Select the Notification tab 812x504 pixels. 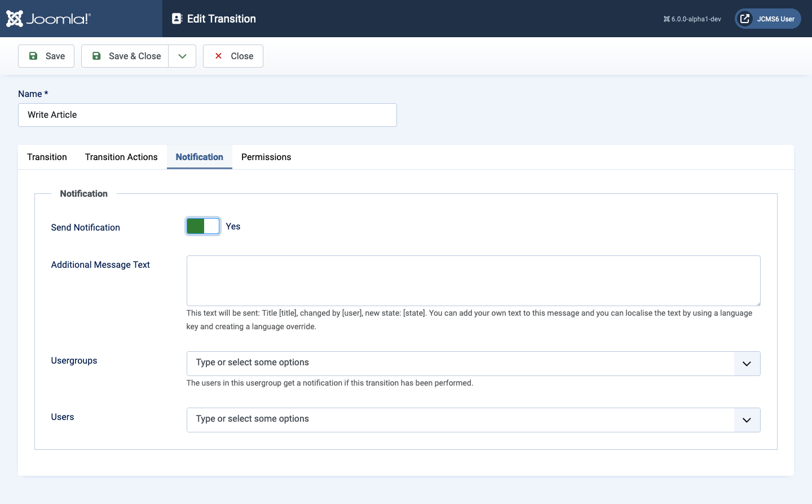199,157
